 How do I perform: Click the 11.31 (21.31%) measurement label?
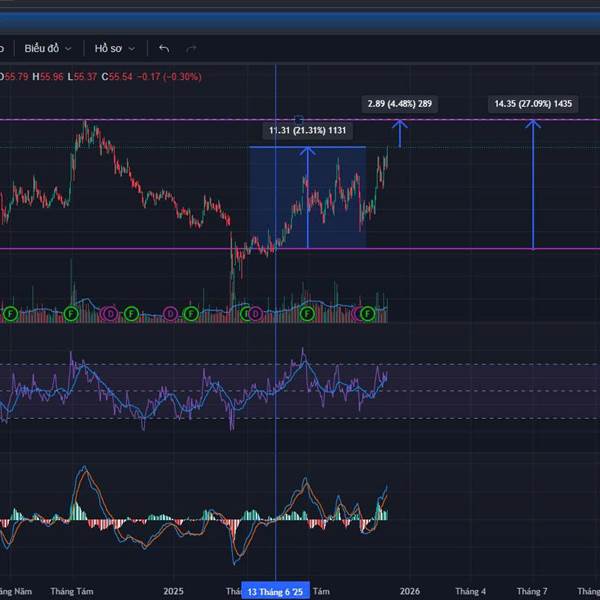[307, 130]
